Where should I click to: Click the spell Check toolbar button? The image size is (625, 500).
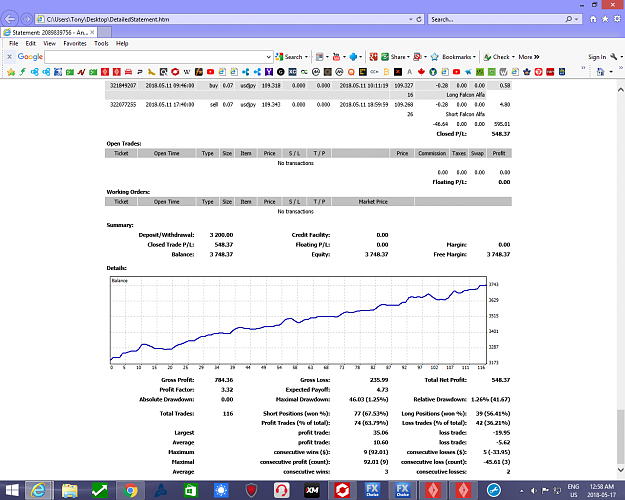coord(497,57)
